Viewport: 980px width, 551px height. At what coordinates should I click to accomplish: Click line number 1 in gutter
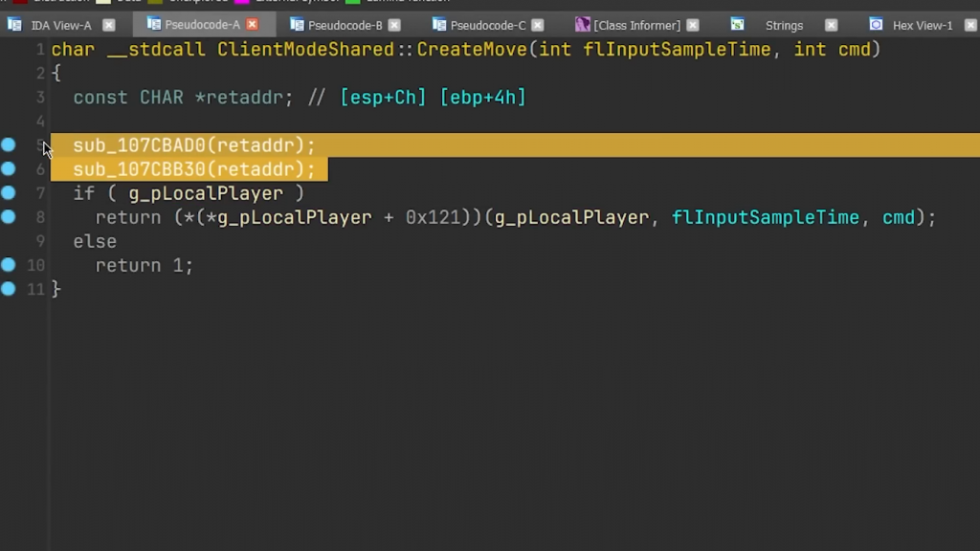40,50
